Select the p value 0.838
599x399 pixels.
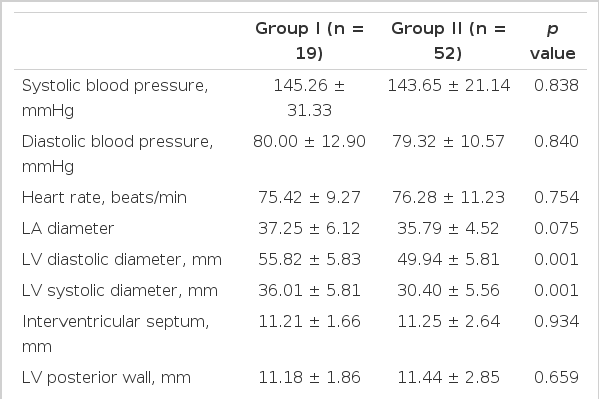(x=556, y=85)
